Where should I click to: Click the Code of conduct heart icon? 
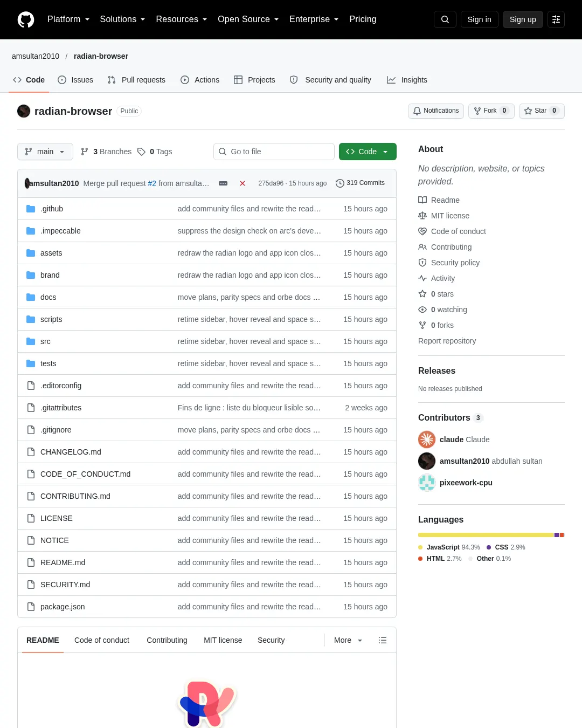[422, 231]
